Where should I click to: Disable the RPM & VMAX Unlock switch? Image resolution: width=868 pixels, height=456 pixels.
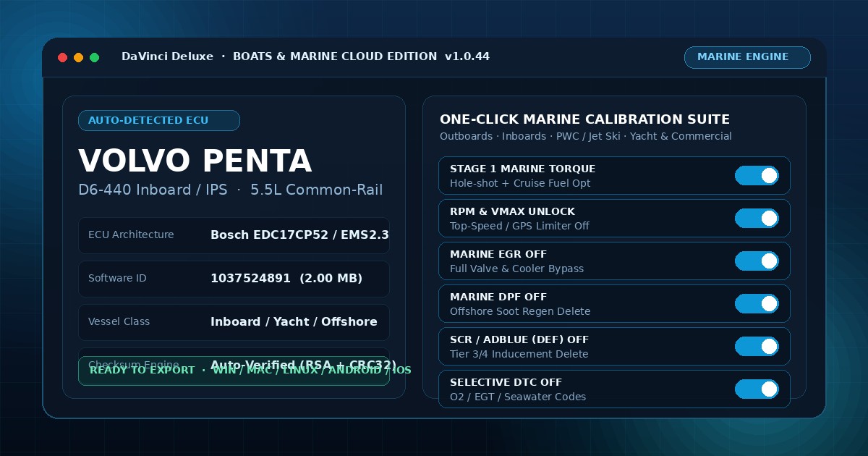757,219
